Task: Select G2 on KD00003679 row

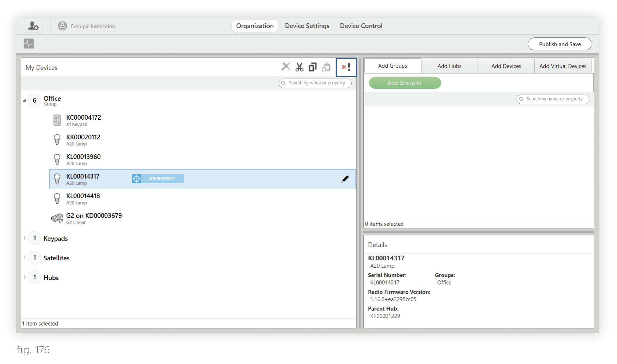Action: coord(202,218)
